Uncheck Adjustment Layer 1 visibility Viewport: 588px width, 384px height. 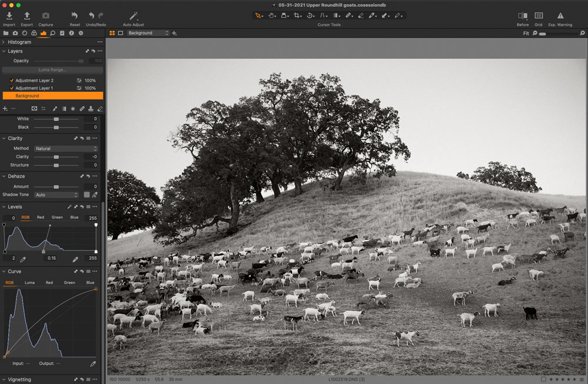click(x=12, y=88)
